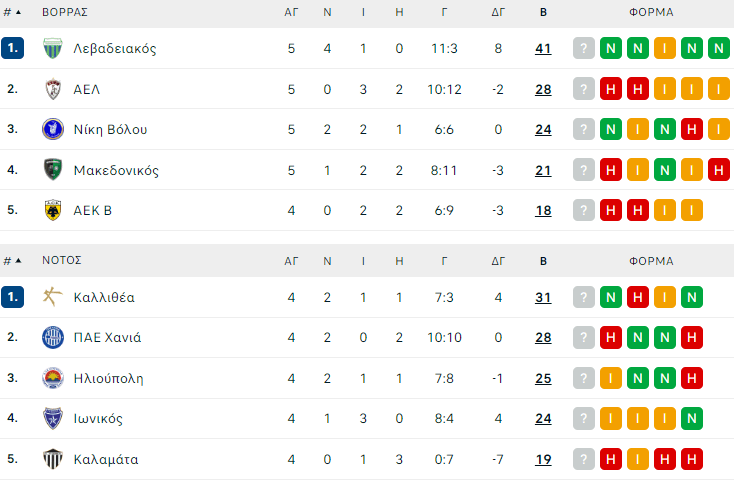The width and height of the screenshot is (734, 480).
Task: Sort ΒΟΡΡΑΣ table by rank arrow
Action: point(18,13)
